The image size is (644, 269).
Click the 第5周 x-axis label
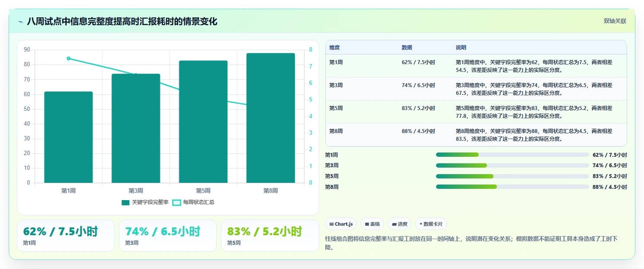[x=203, y=191]
